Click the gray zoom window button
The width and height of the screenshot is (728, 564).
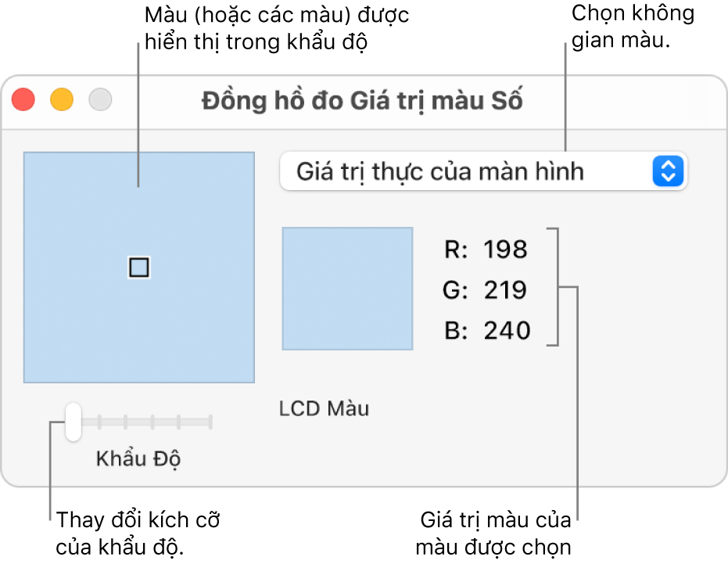100,100
